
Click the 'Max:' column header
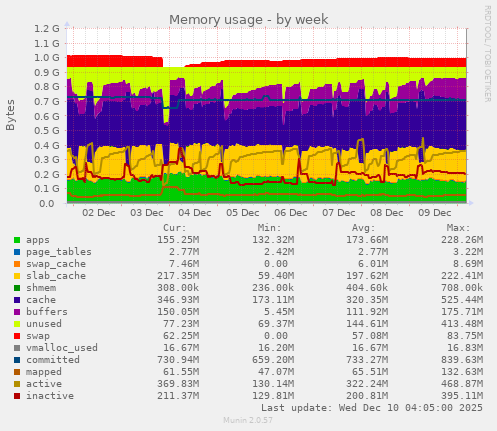(458, 228)
